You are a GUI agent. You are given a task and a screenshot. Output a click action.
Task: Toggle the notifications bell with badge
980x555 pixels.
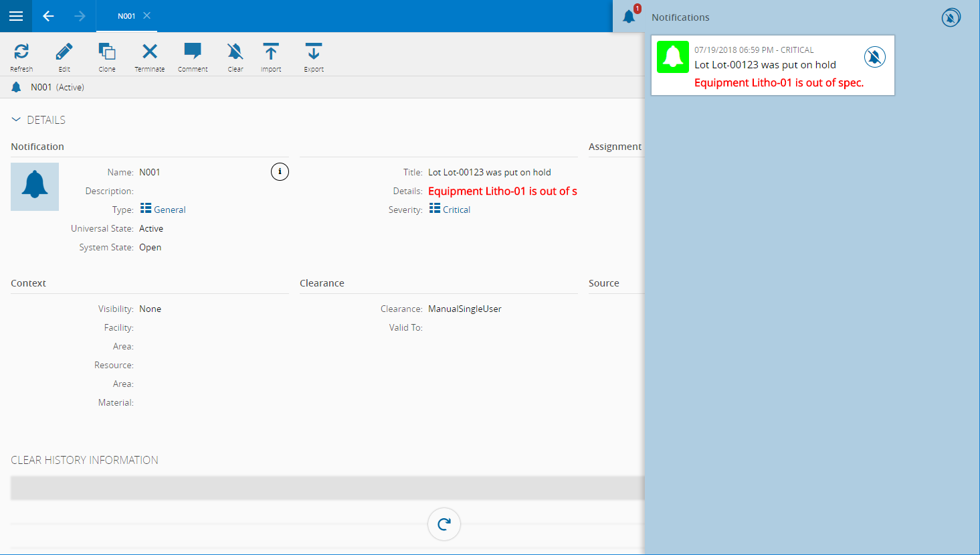pos(629,16)
